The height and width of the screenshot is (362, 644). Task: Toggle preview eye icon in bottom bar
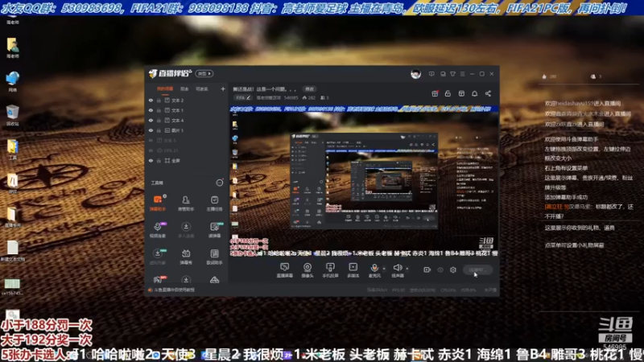440,269
